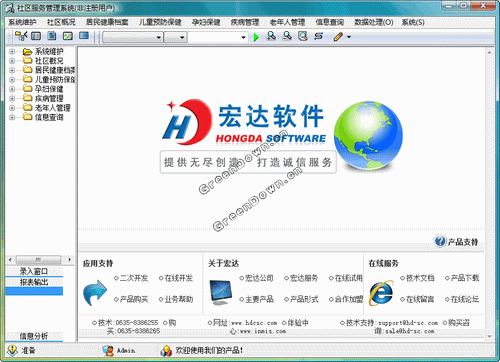Click the tree structure toolbar icon
500x362 pixels.
(x=21, y=36)
